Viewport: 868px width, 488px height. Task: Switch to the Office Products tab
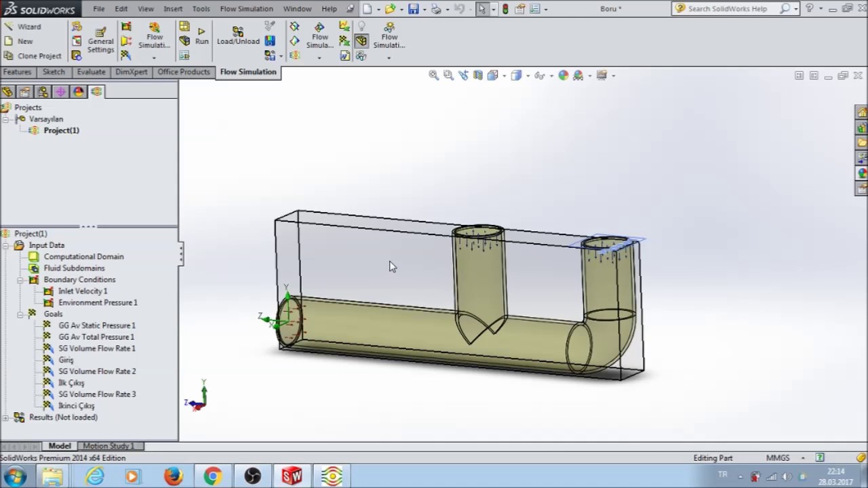point(184,72)
